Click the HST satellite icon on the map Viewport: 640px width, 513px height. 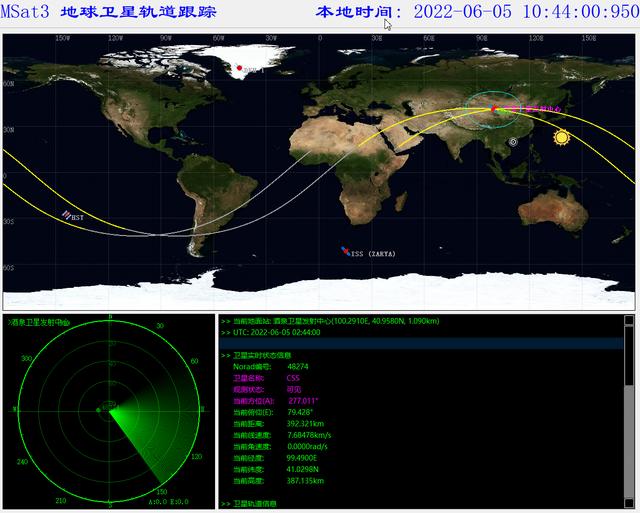(x=66, y=215)
